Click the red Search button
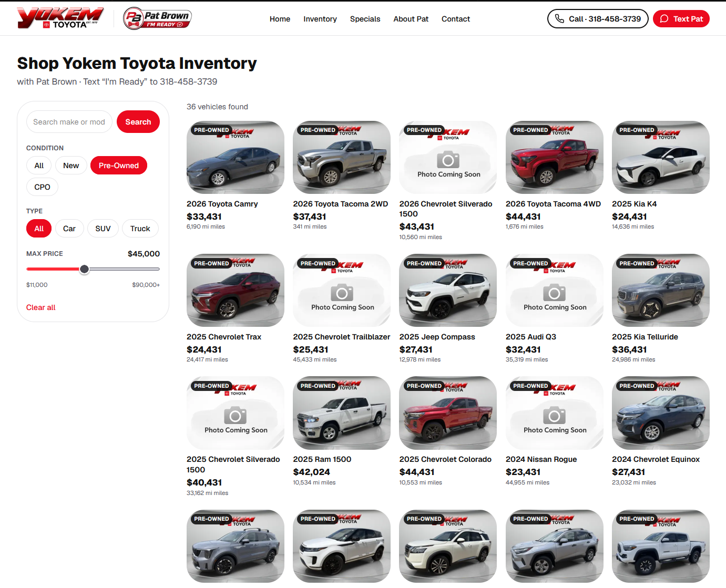This screenshot has height=588, width=726. pyautogui.click(x=138, y=122)
